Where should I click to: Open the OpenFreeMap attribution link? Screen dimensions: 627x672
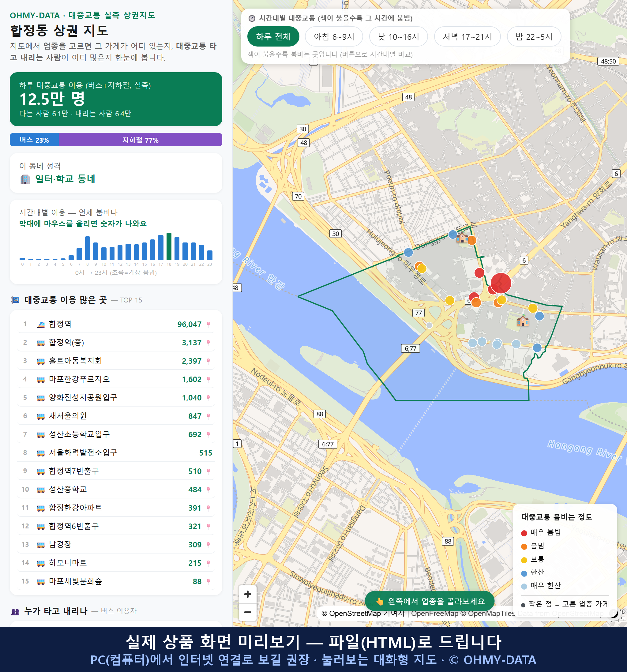[x=435, y=613]
